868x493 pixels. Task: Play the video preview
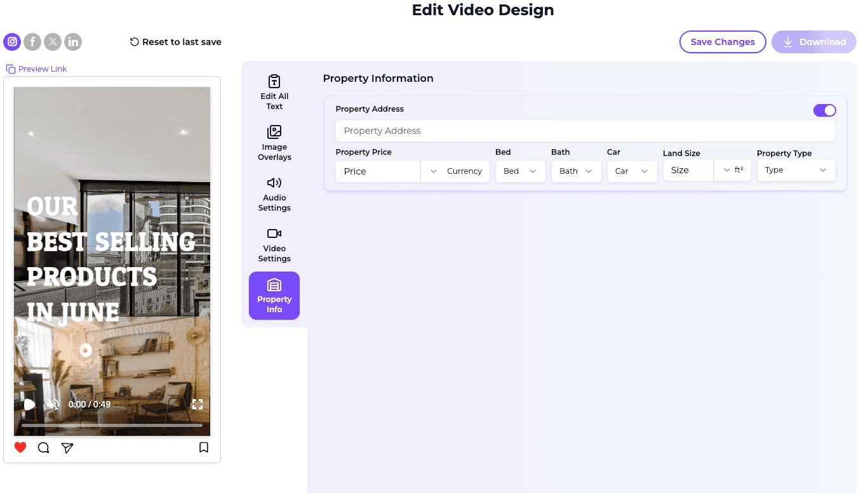29,404
